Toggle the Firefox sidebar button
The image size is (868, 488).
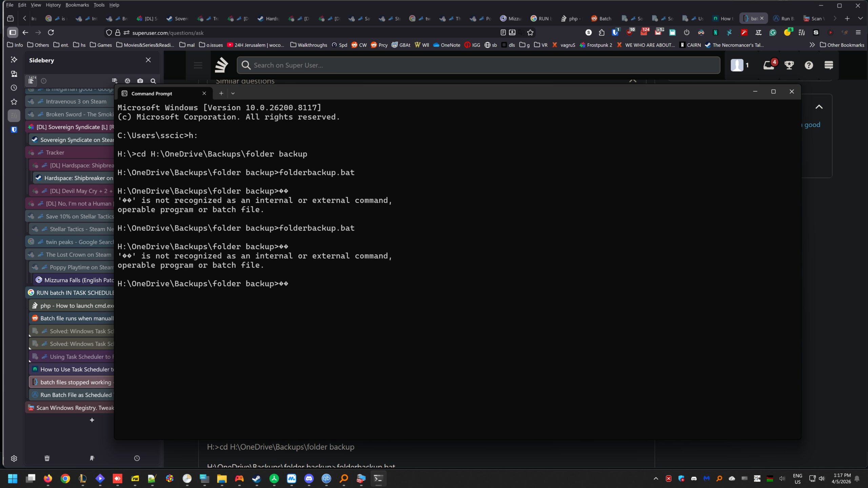click(x=13, y=33)
